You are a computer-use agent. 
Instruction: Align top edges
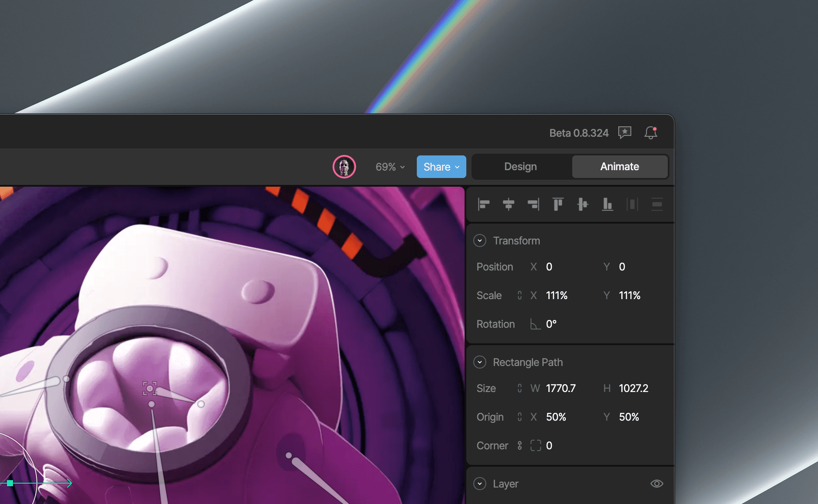(558, 204)
